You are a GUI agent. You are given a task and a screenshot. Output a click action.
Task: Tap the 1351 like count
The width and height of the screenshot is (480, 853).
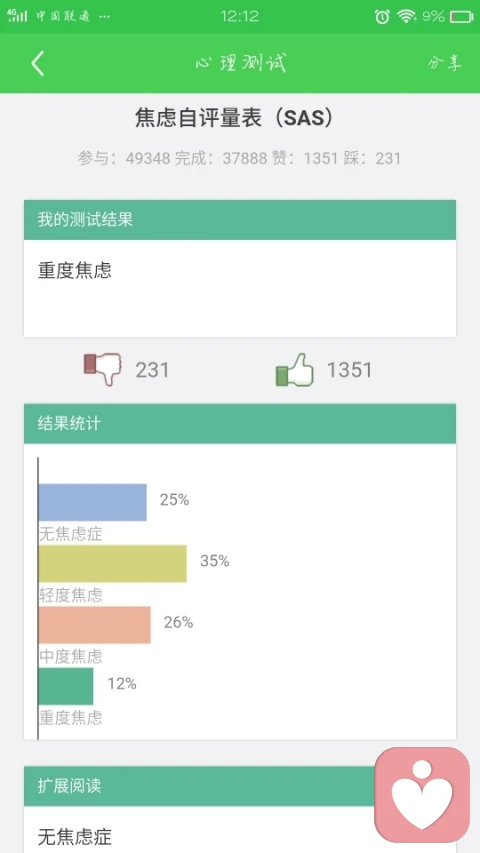click(x=349, y=370)
